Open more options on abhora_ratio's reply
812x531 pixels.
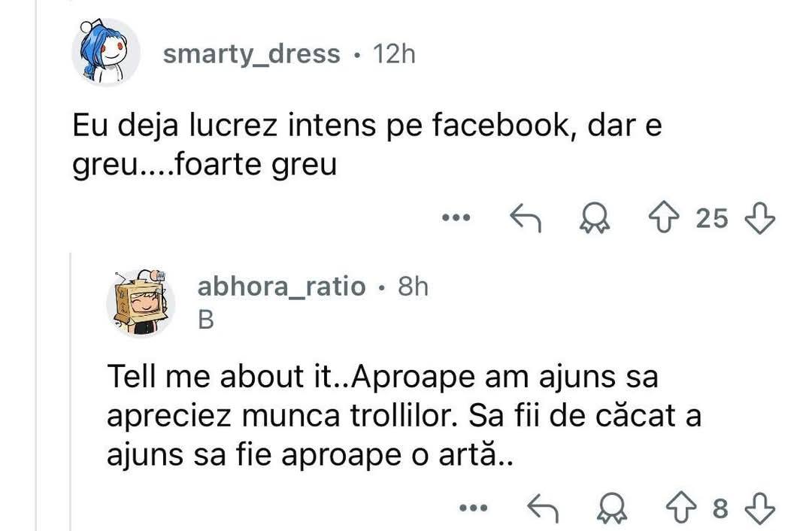(474, 509)
